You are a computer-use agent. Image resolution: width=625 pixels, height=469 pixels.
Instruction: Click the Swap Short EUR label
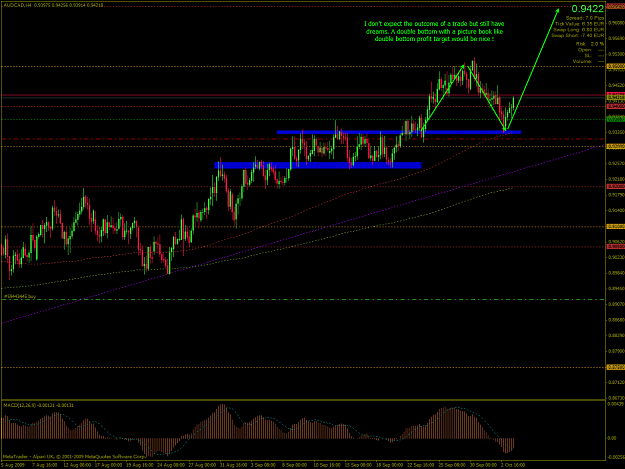coord(578,35)
